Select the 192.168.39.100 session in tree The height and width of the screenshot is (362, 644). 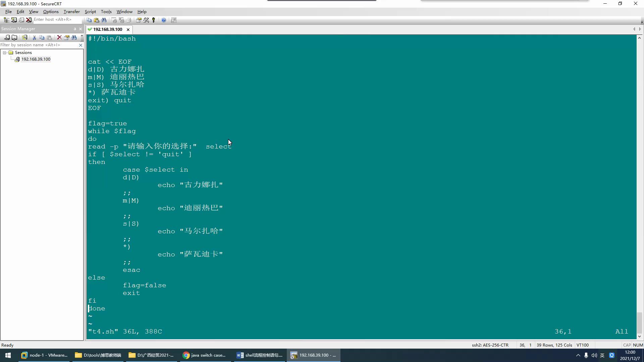[36, 59]
